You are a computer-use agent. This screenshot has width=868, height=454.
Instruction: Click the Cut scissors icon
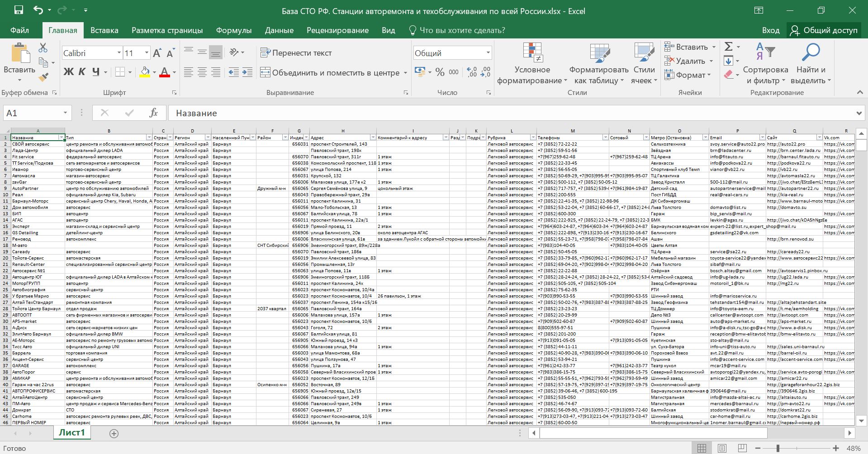coord(43,47)
